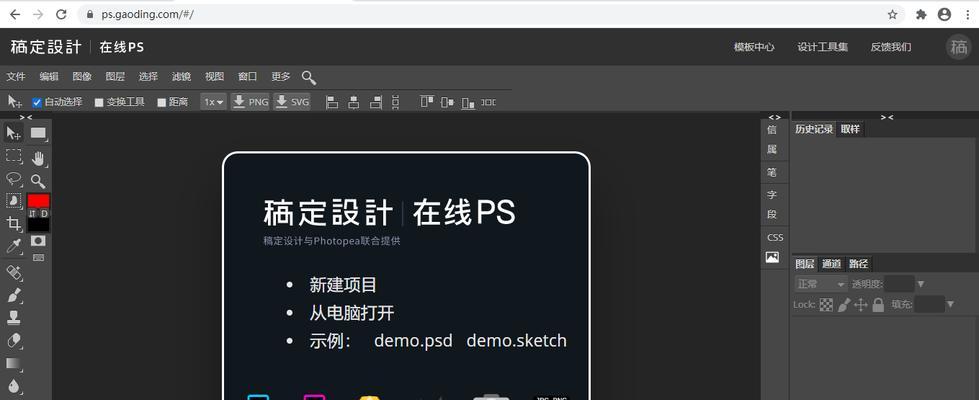Click the keyboard icon under Quick Mask
This screenshot has width=979, height=400.
[39, 256]
